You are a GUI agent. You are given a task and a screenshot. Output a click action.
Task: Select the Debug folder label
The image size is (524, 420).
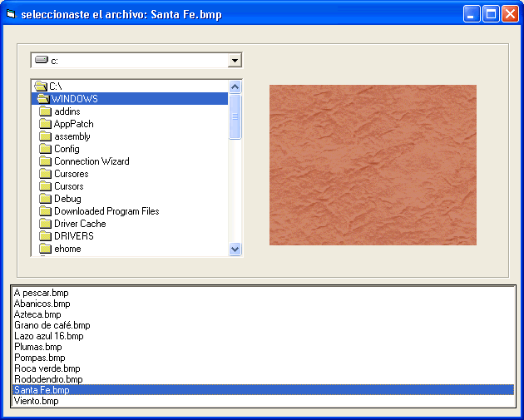click(68, 199)
